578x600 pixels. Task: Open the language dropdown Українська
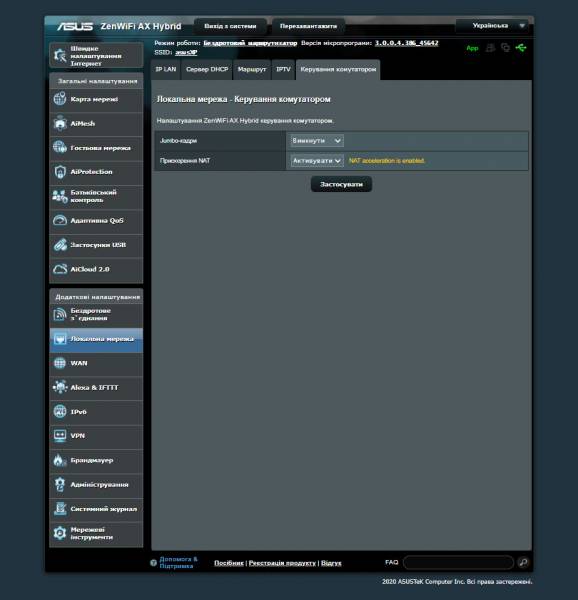coord(492,26)
